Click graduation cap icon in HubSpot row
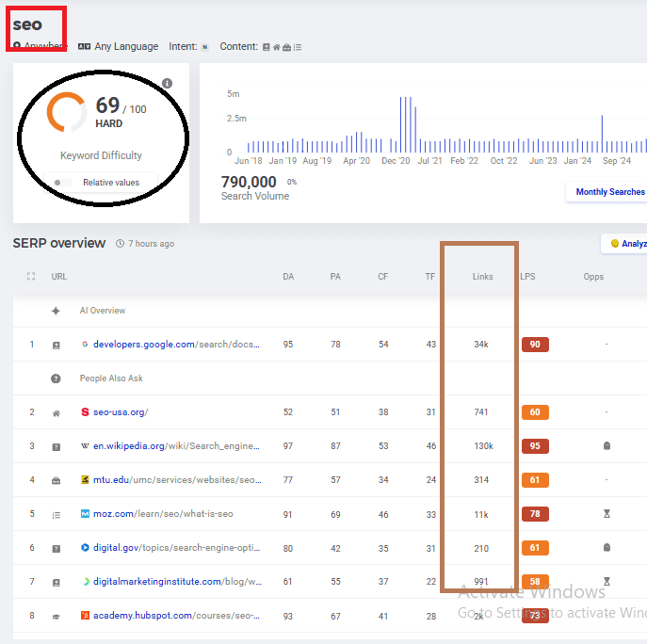The image size is (647, 644). pos(56,616)
